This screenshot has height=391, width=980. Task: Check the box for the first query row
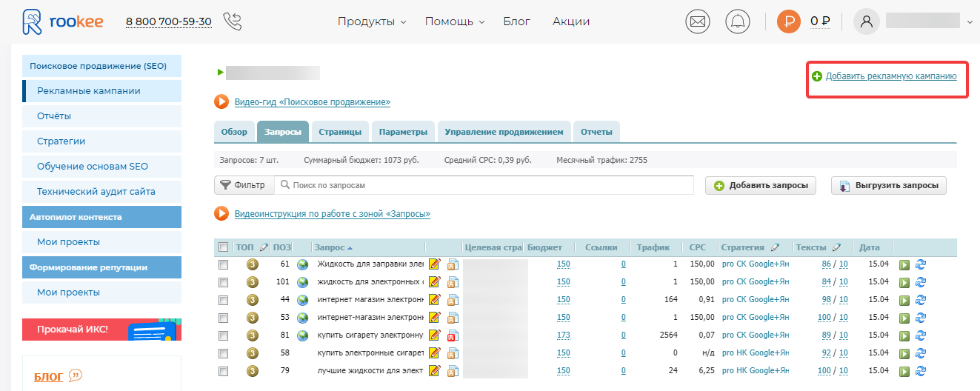(x=224, y=264)
